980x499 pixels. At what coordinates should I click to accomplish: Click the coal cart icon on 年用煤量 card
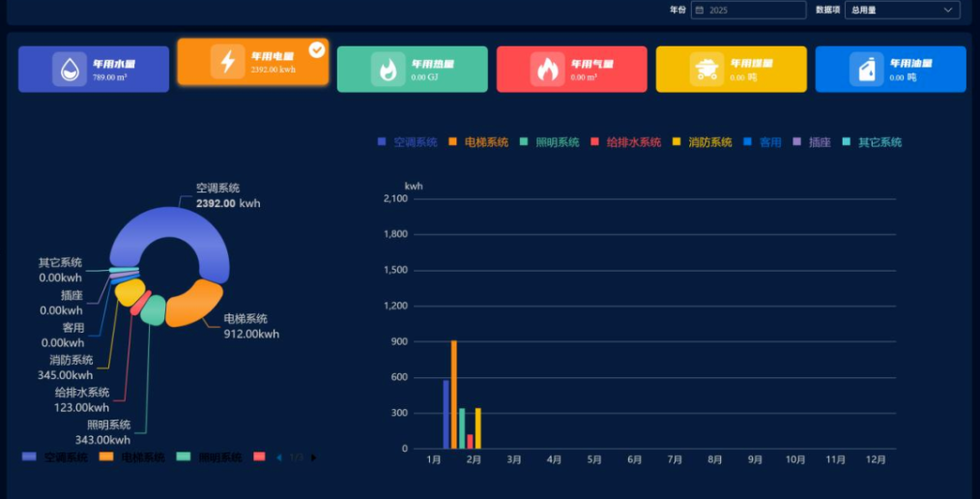[x=706, y=70]
